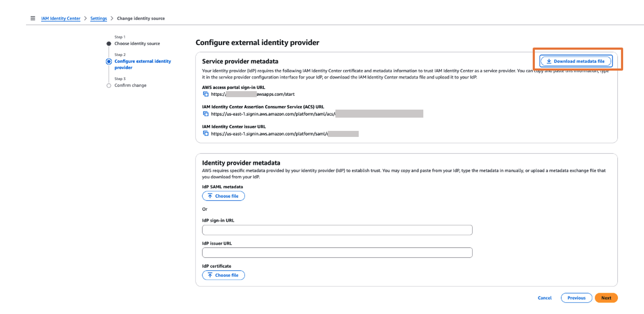
Task: Click the Change identity source breadcrumb text
Action: [x=141, y=18]
